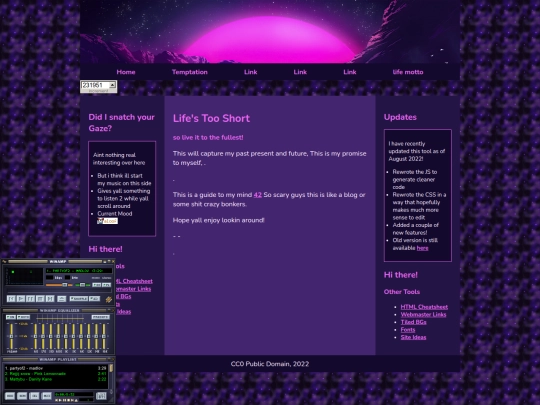Open the life motto nav link
Viewport: 540px width, 405px height.
(408, 72)
